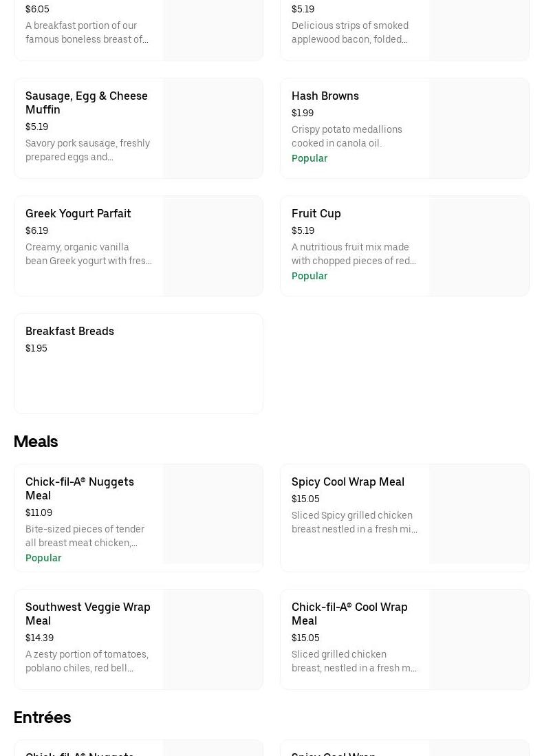
Task: Select the Breakfast Breads card
Action: click(138, 363)
